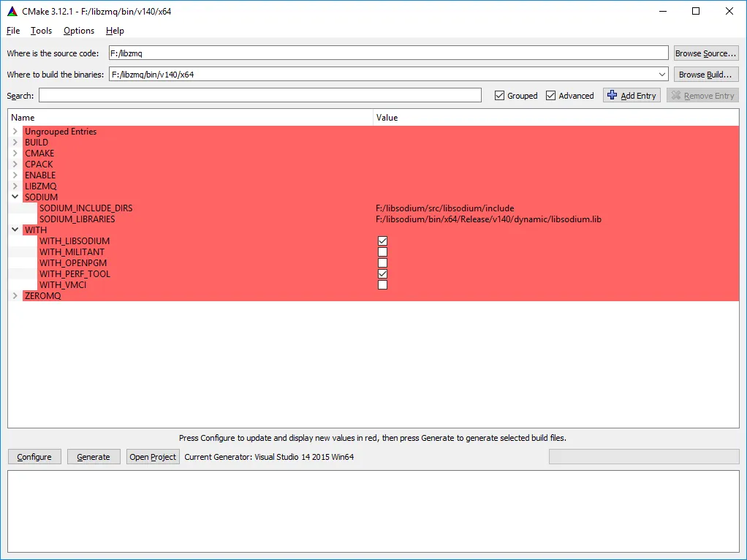Collapse the WITH group arrow
Viewport: 747px width, 560px height.
click(x=15, y=230)
